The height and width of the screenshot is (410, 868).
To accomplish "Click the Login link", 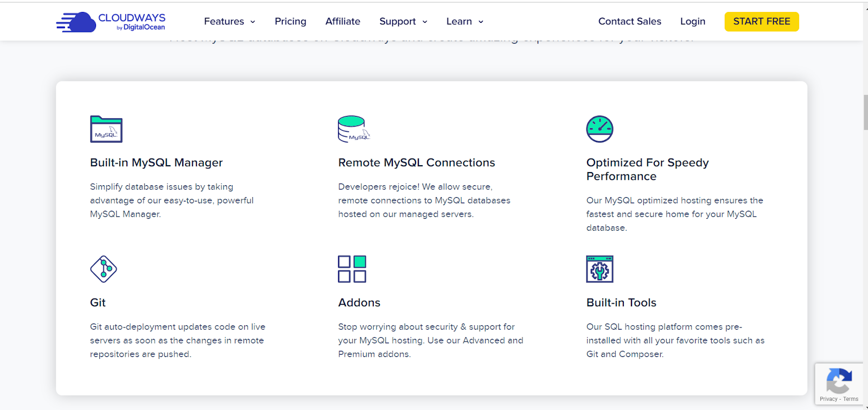I will coord(693,22).
